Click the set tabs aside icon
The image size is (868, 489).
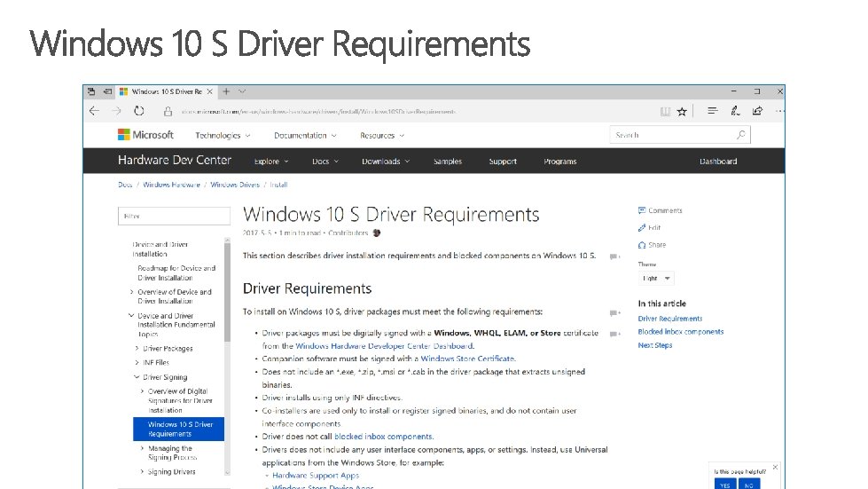[108, 91]
